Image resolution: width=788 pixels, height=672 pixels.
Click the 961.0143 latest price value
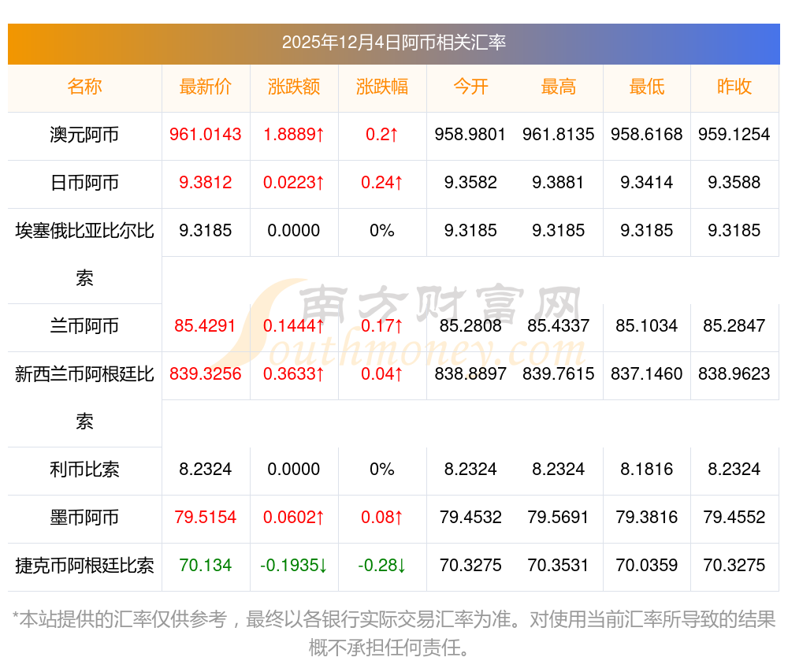point(206,135)
